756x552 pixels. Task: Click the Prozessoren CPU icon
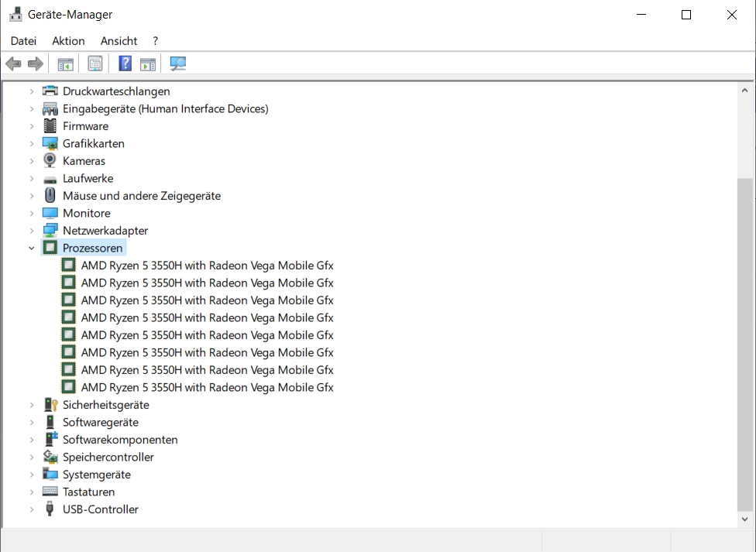click(x=50, y=248)
